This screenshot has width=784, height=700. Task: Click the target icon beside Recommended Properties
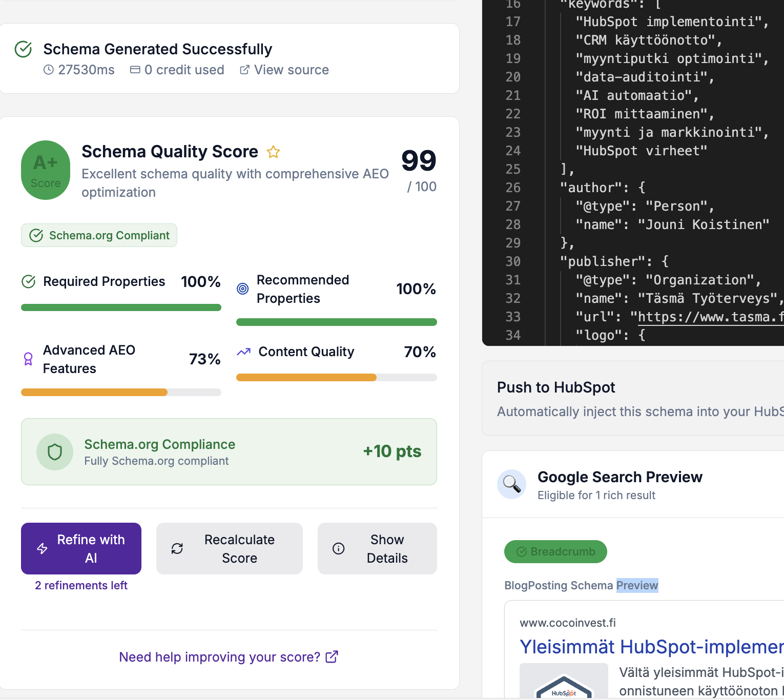(x=243, y=289)
